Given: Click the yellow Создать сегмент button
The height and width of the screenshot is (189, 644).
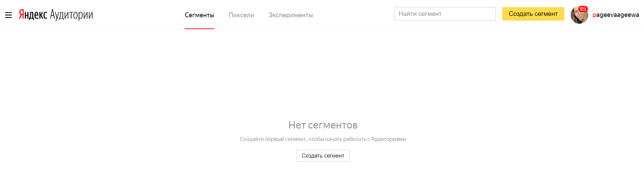Looking at the screenshot, I should 533,14.
